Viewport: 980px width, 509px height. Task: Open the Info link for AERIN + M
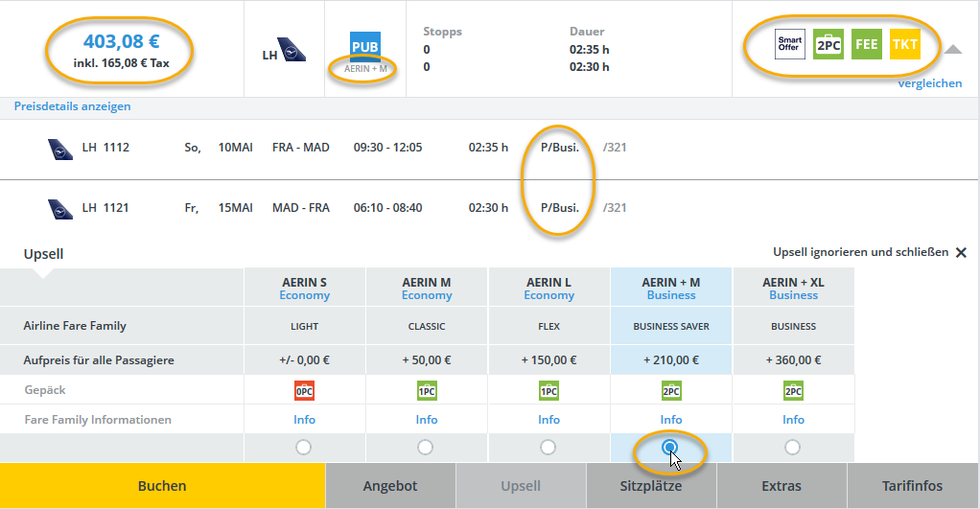point(671,420)
